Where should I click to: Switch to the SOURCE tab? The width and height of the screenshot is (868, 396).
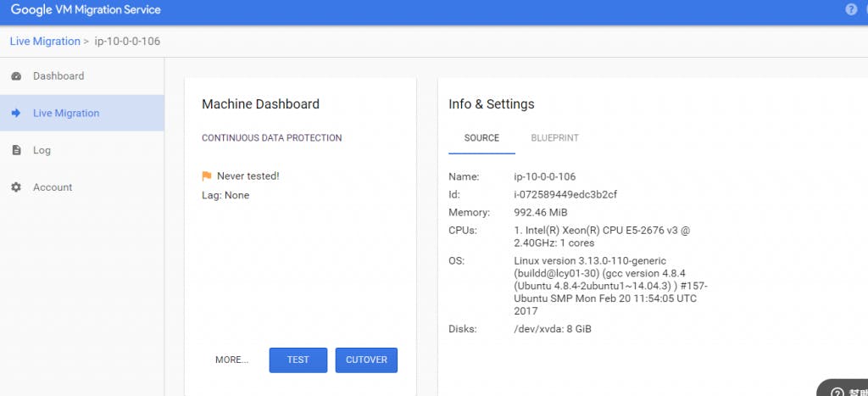[481, 138]
